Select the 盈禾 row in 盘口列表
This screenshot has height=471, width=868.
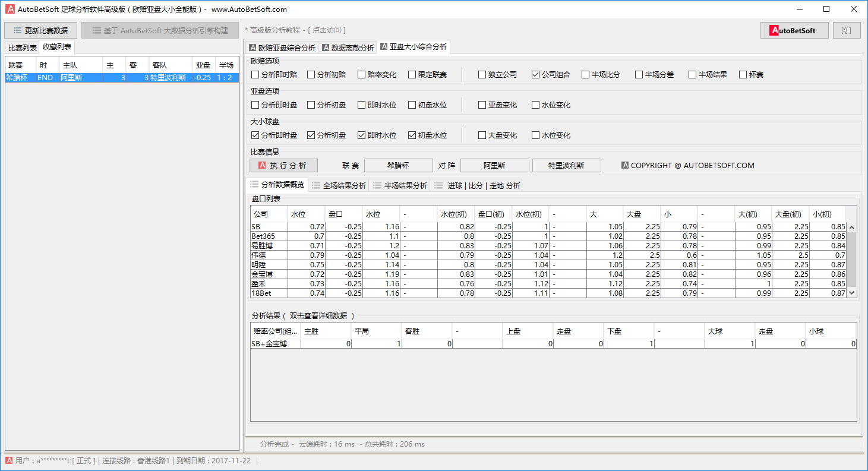coord(549,284)
